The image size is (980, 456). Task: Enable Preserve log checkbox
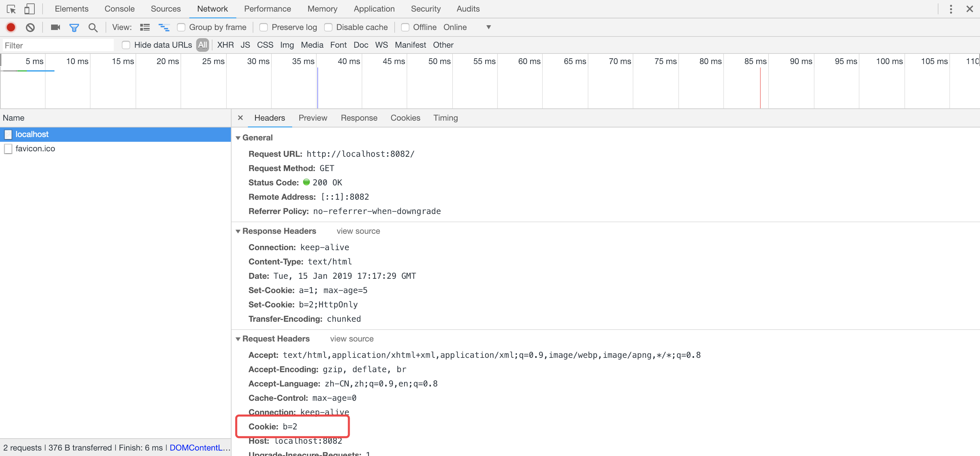[x=263, y=27]
